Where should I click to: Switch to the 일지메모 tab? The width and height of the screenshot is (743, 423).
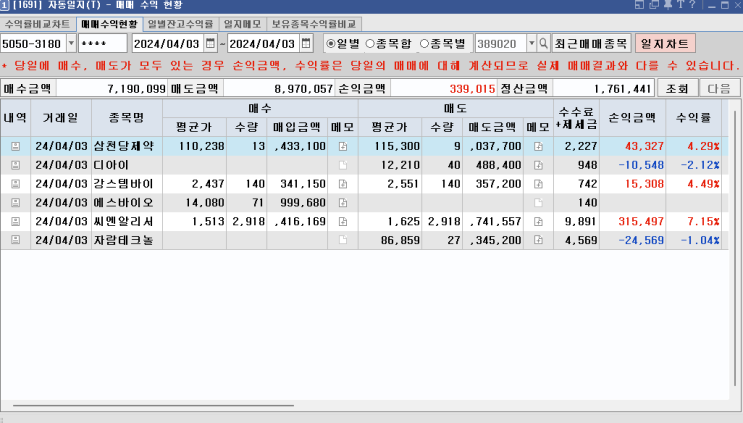click(x=243, y=24)
